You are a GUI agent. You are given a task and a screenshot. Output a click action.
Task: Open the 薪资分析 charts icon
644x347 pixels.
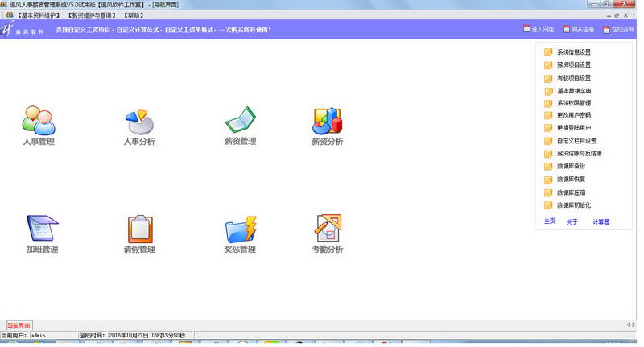pos(328,121)
